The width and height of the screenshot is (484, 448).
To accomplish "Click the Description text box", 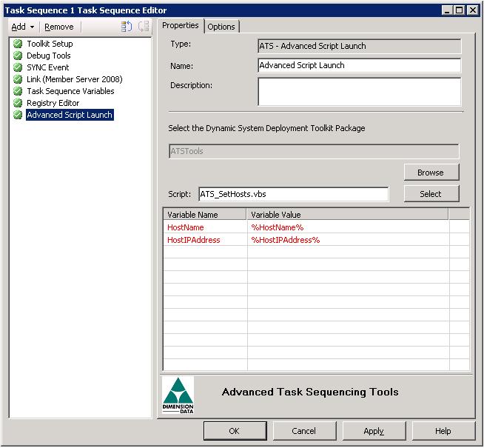I will pos(359,92).
